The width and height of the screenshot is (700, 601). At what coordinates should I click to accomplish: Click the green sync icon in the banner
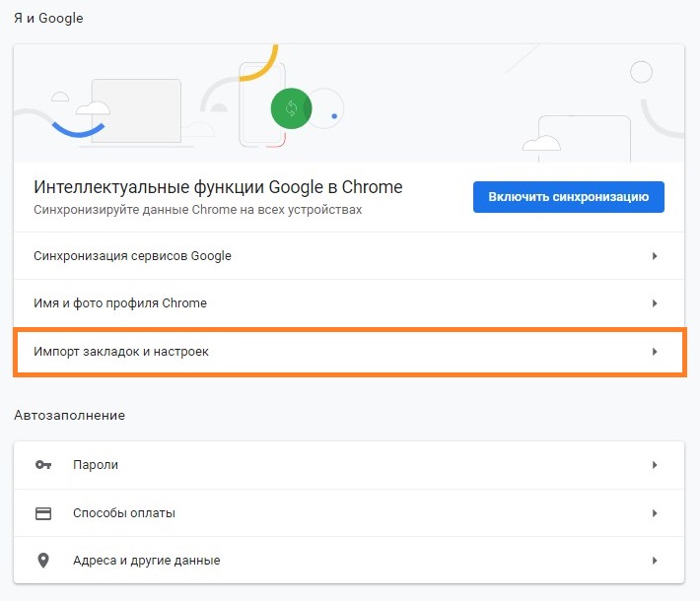point(291,108)
